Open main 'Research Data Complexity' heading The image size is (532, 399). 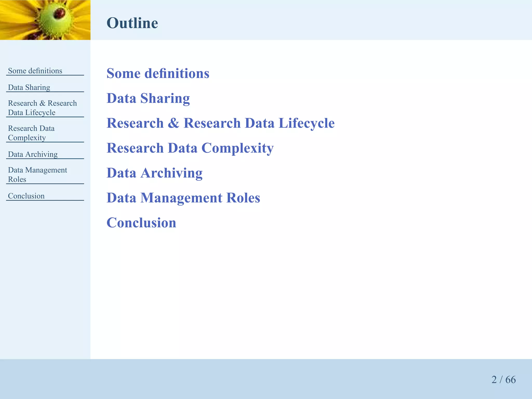(190, 148)
